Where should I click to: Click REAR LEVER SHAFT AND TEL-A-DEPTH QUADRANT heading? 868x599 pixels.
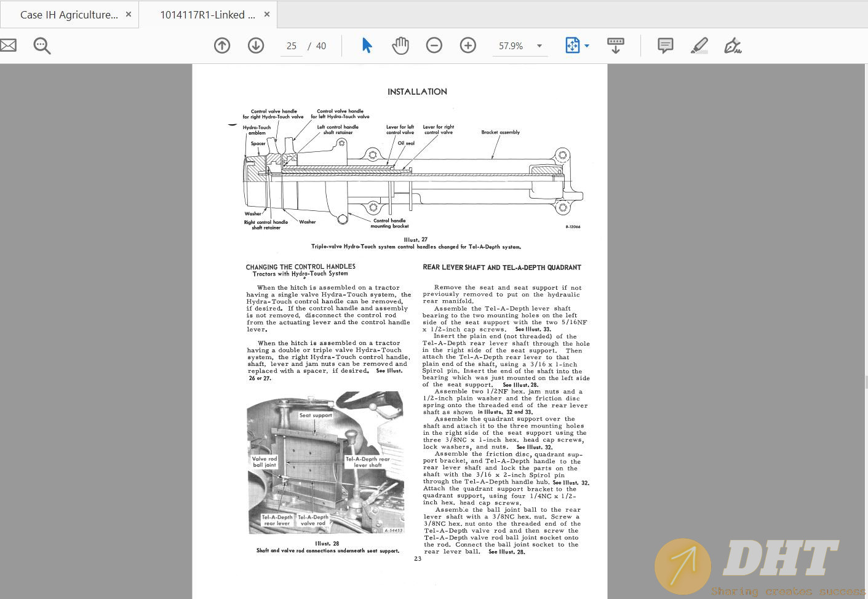pos(502,268)
